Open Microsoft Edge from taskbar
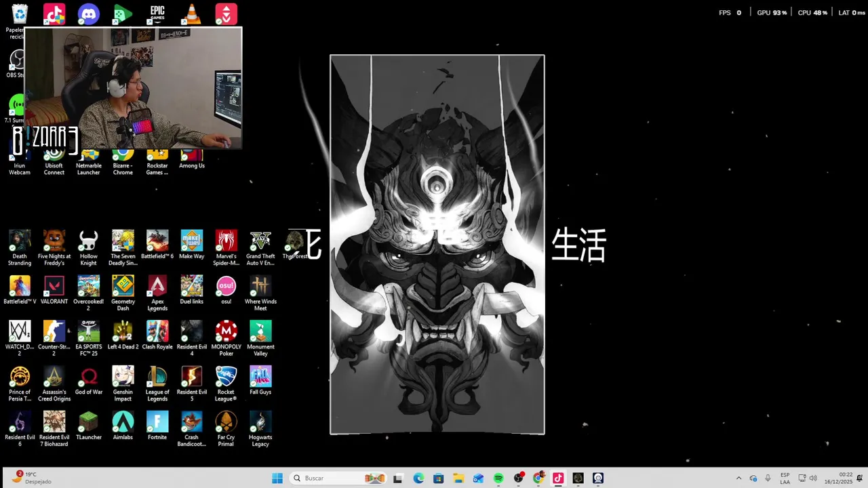 click(x=418, y=479)
